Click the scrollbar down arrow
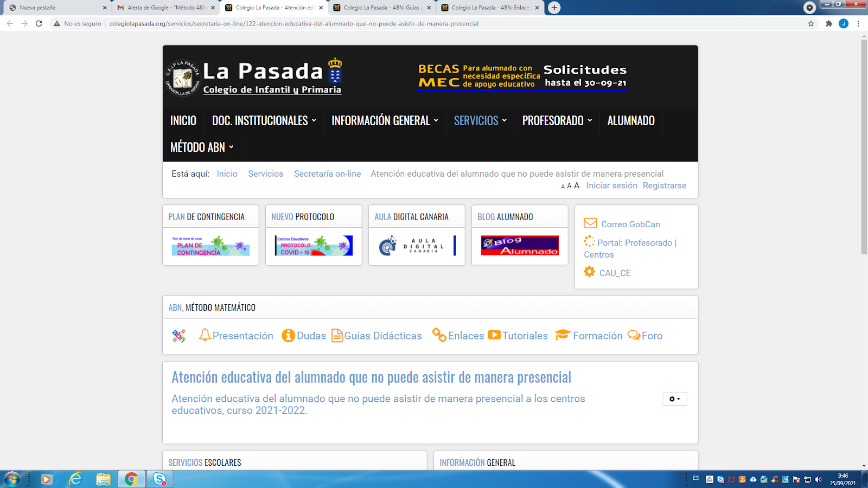The height and width of the screenshot is (488, 868). pyautogui.click(x=864, y=466)
